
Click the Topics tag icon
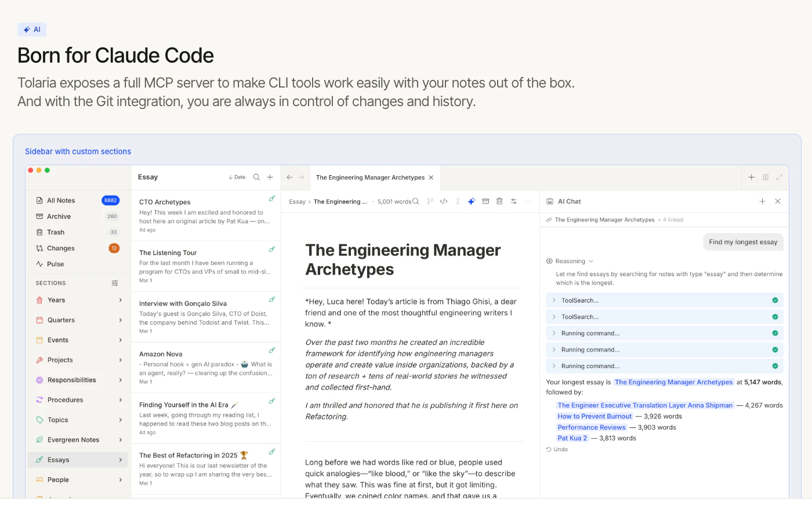39,420
